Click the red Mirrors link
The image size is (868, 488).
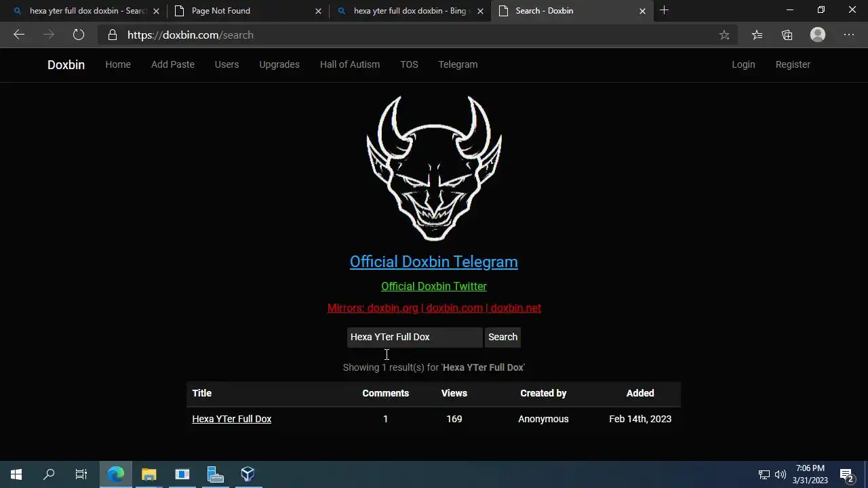434,308
